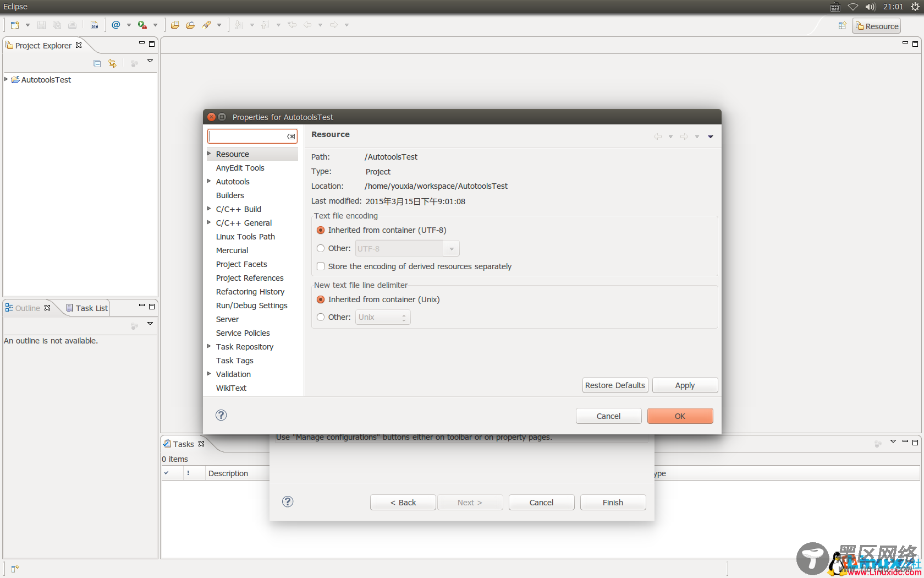
Task: Click the clear icon in the filter field
Action: (291, 137)
